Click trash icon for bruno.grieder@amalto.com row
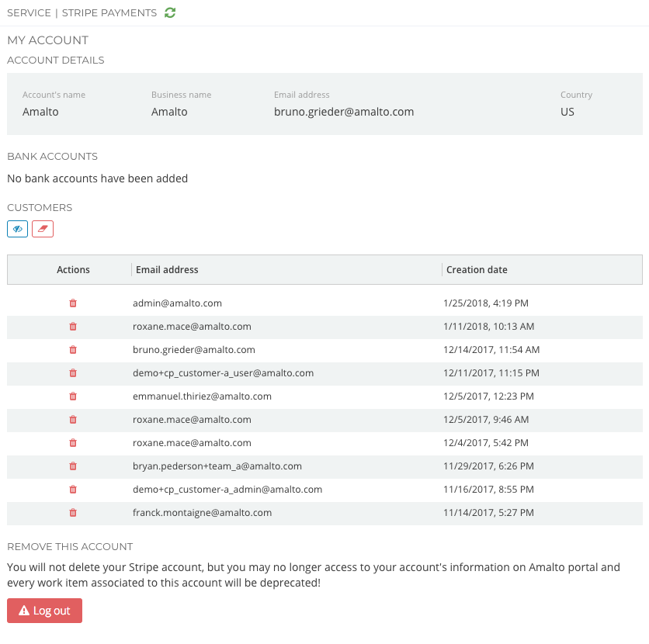Viewport: 649px width, 644px height. (x=73, y=350)
